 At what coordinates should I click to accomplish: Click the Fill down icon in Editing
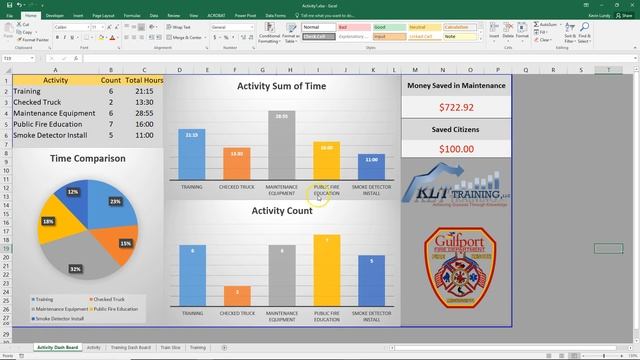click(x=536, y=32)
